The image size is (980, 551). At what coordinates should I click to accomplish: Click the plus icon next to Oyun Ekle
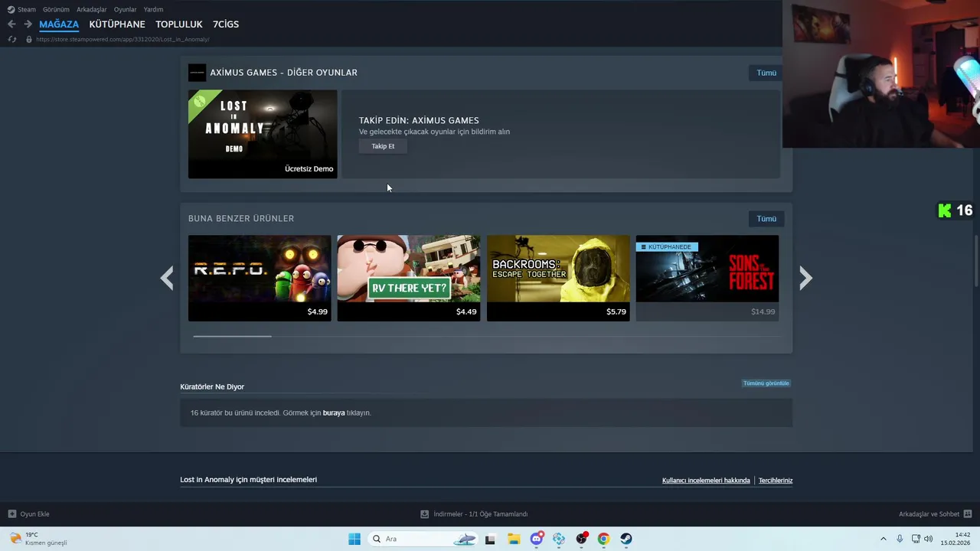[x=11, y=514]
